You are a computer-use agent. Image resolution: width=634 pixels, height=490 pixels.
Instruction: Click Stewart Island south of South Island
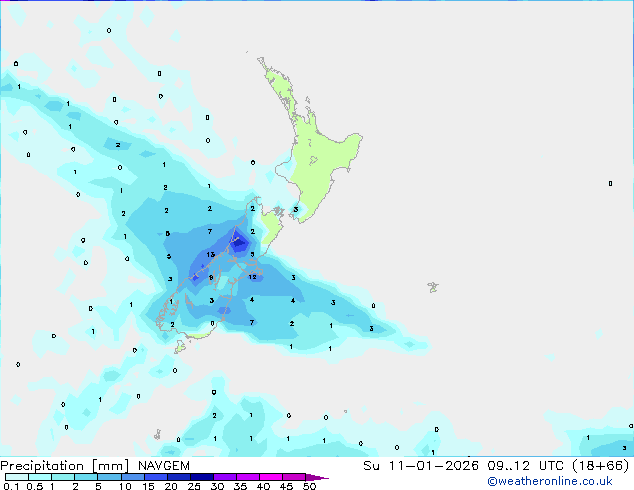tap(180, 346)
